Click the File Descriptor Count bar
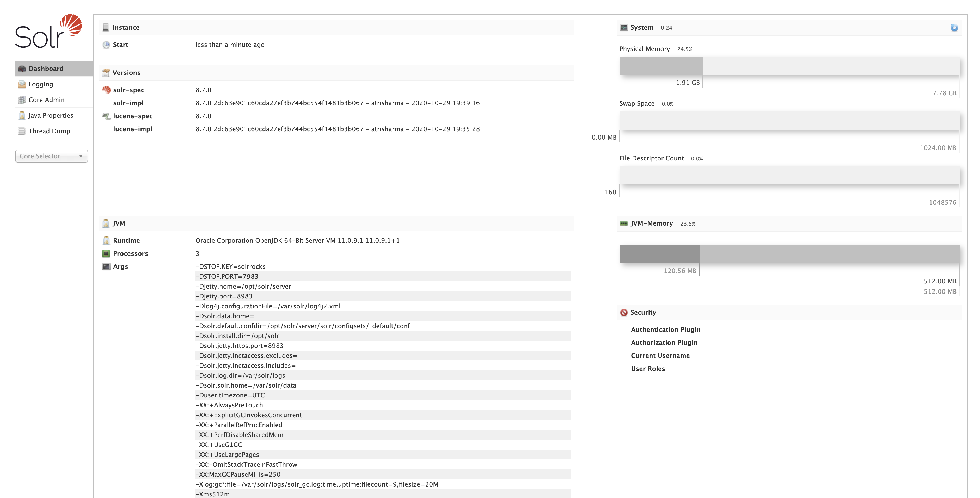Screen dimensions: 980x498 789,176
